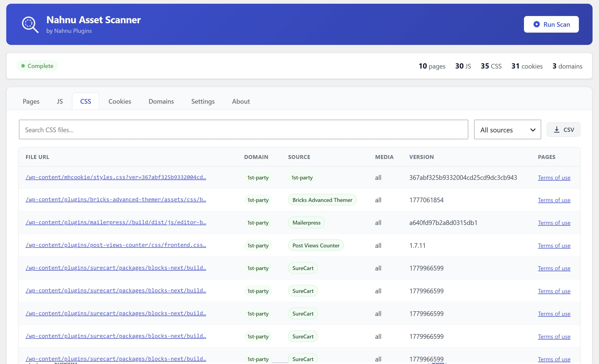Click the Nahnu Asset Scanner title
This screenshot has width=599, height=364.
(x=94, y=20)
